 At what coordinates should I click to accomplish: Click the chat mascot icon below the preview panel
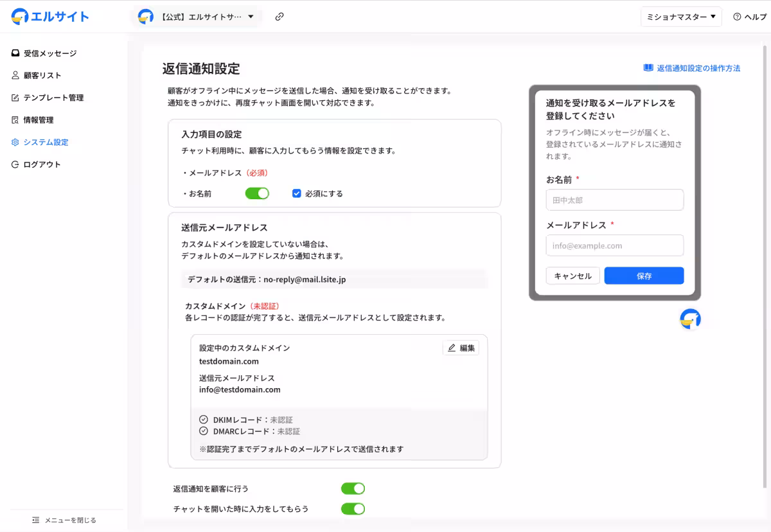(x=690, y=319)
